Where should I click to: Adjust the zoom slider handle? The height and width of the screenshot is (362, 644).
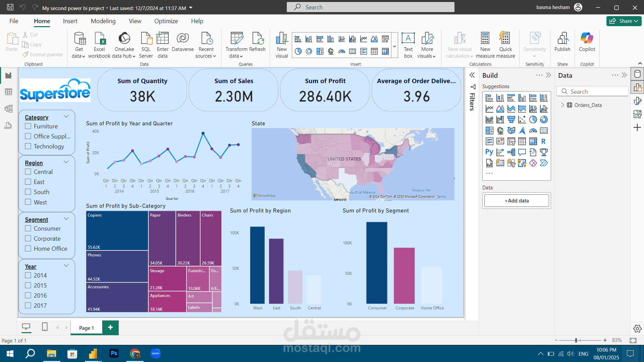point(576,340)
